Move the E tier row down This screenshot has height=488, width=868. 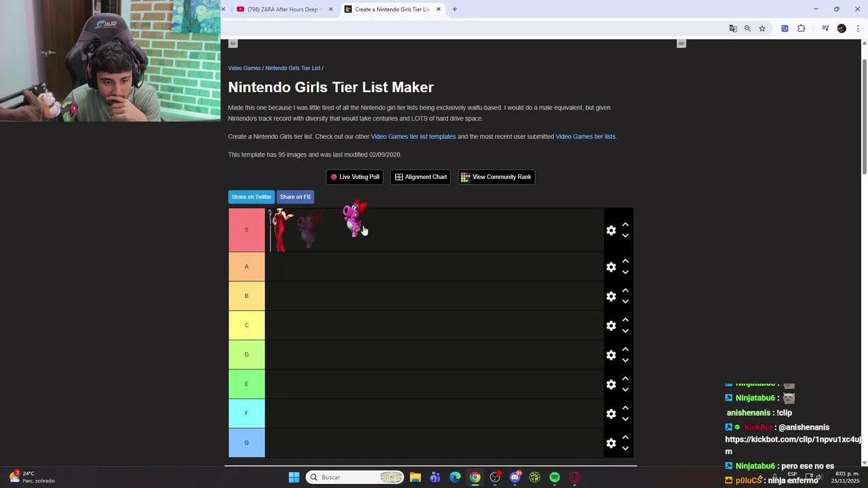click(625, 390)
